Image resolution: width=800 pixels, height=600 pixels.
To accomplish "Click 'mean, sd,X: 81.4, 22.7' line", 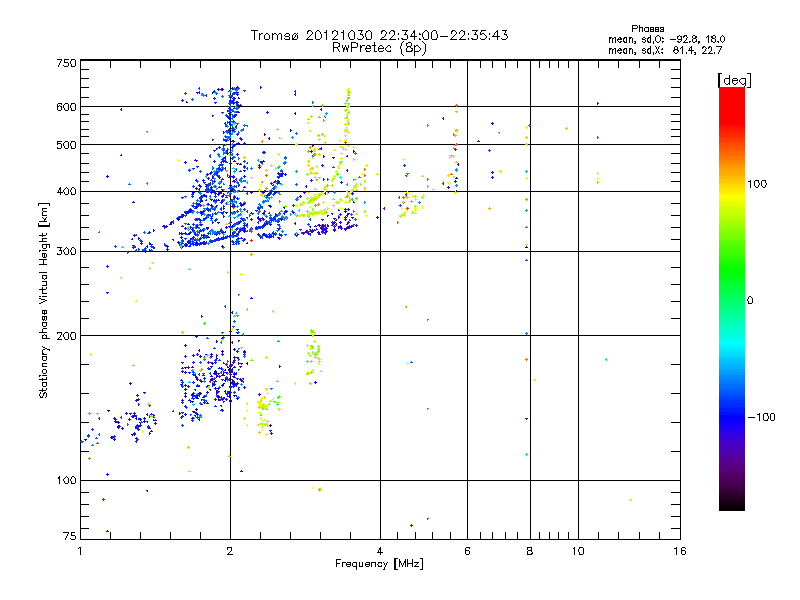I will click(x=665, y=50).
